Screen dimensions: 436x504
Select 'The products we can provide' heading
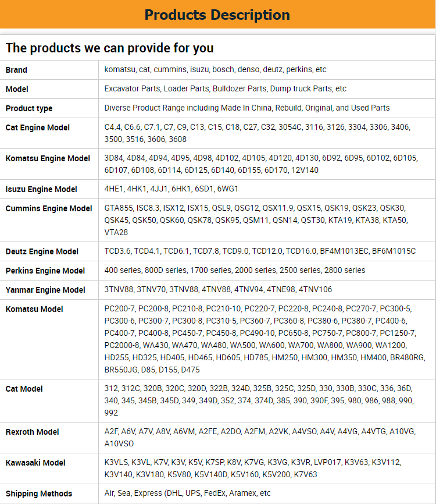click(x=109, y=48)
